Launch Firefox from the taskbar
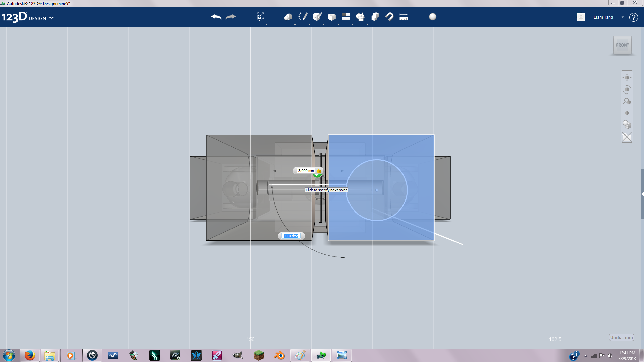Viewport: 644px width, 362px height. (x=30, y=355)
